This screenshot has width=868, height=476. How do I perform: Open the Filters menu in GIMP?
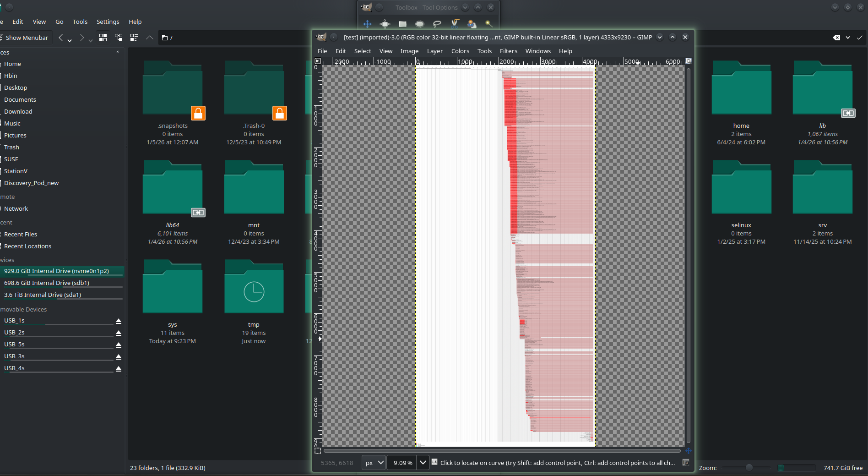(508, 51)
